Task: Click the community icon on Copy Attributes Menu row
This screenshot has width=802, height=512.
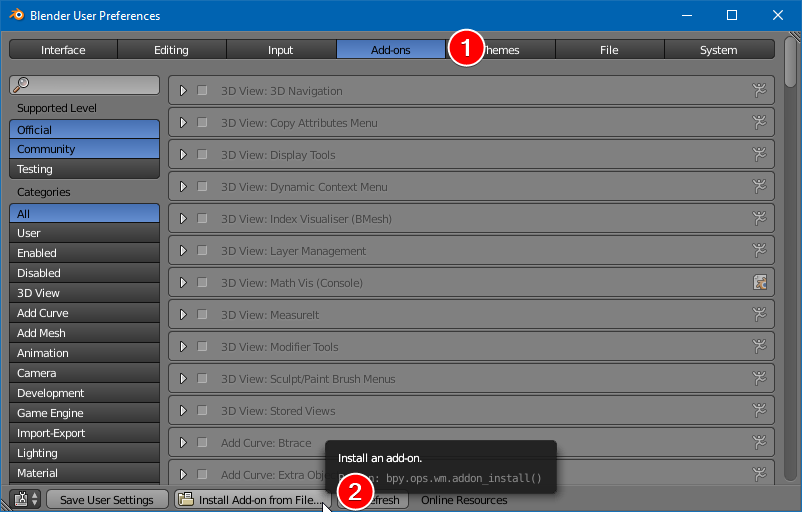Action: 760,123
